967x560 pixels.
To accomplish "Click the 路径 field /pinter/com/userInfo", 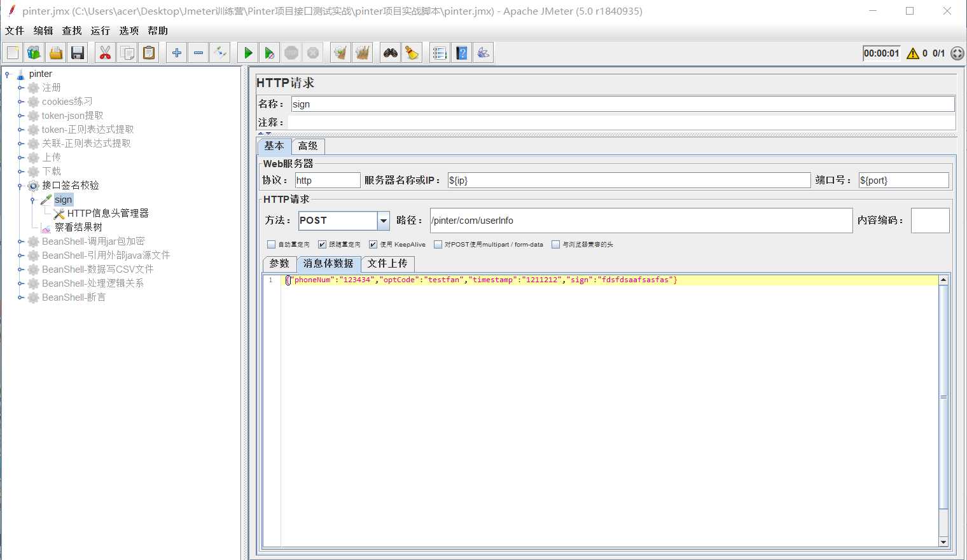I will [x=641, y=221].
